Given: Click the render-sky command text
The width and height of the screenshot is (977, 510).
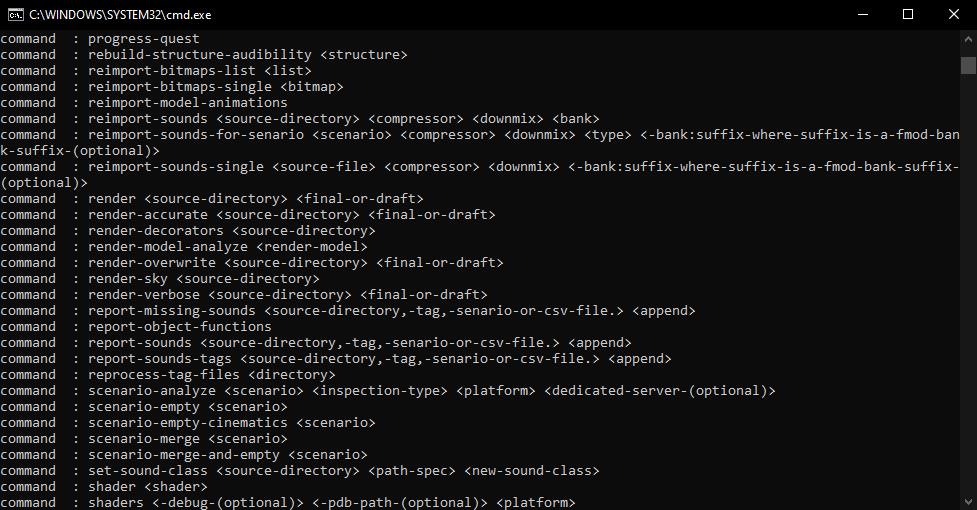Looking at the screenshot, I should coord(128,279).
